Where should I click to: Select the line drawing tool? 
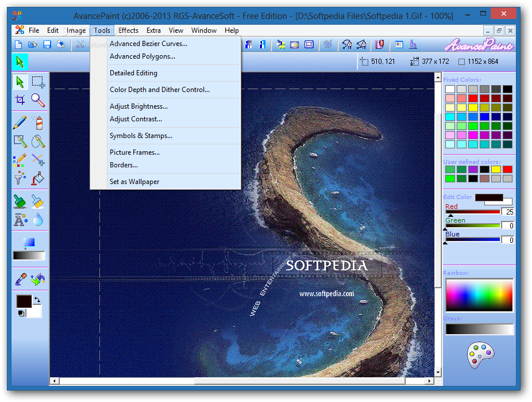pos(38,159)
